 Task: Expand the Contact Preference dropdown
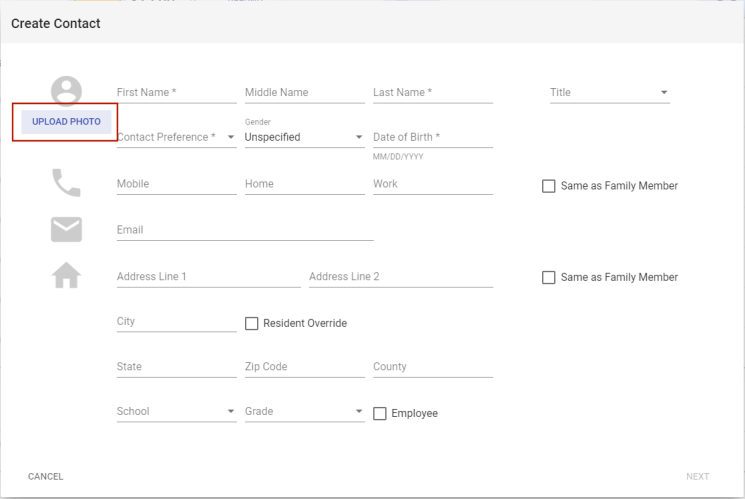click(x=176, y=138)
